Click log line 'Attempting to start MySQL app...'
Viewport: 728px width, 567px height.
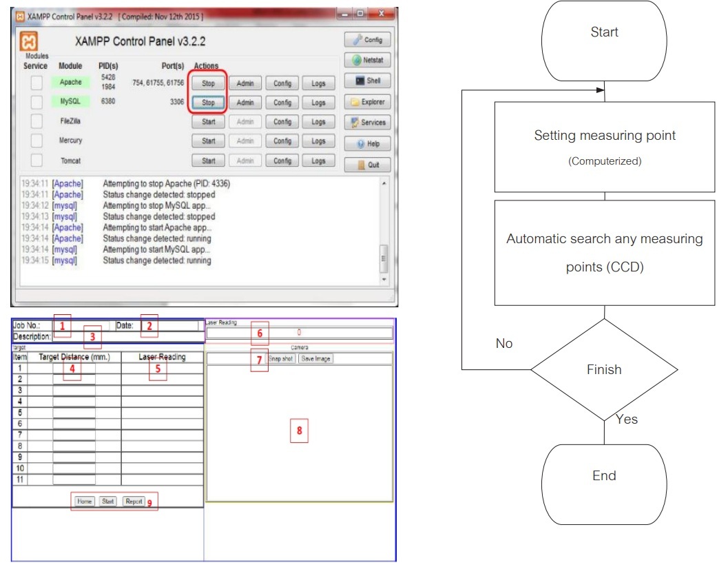pyautogui.click(x=156, y=249)
